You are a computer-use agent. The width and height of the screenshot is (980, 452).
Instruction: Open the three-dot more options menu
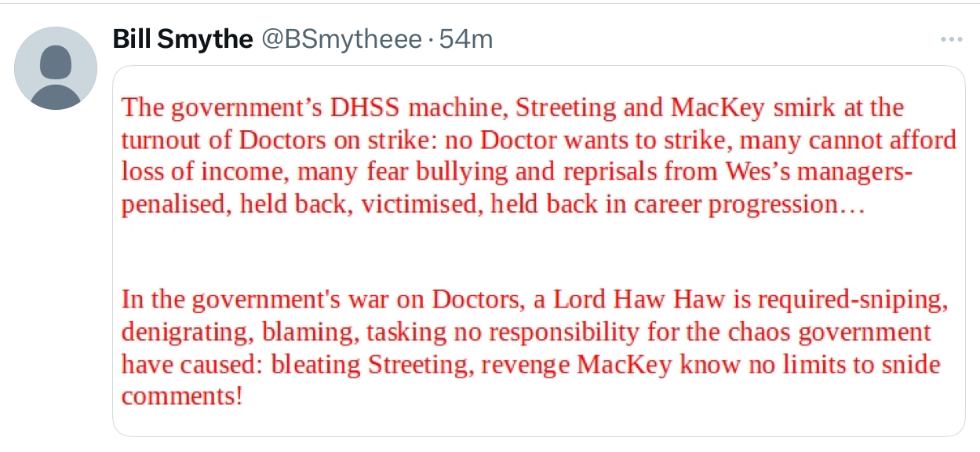click(x=951, y=39)
